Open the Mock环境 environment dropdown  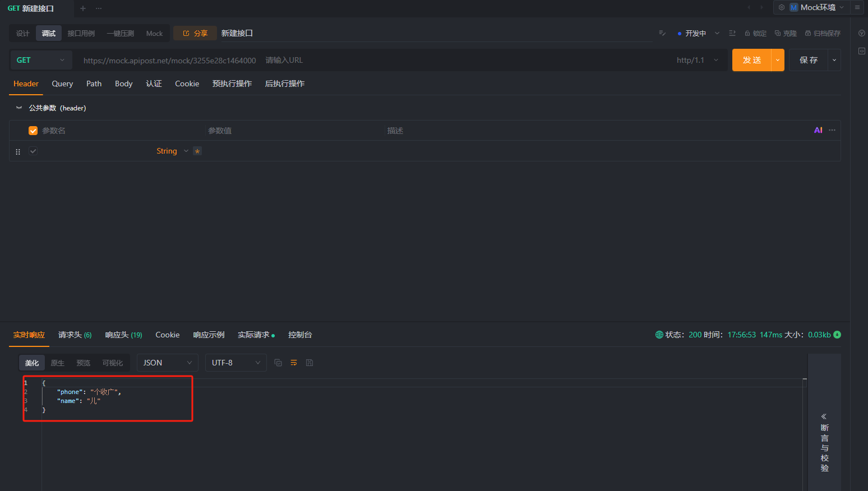pyautogui.click(x=818, y=7)
